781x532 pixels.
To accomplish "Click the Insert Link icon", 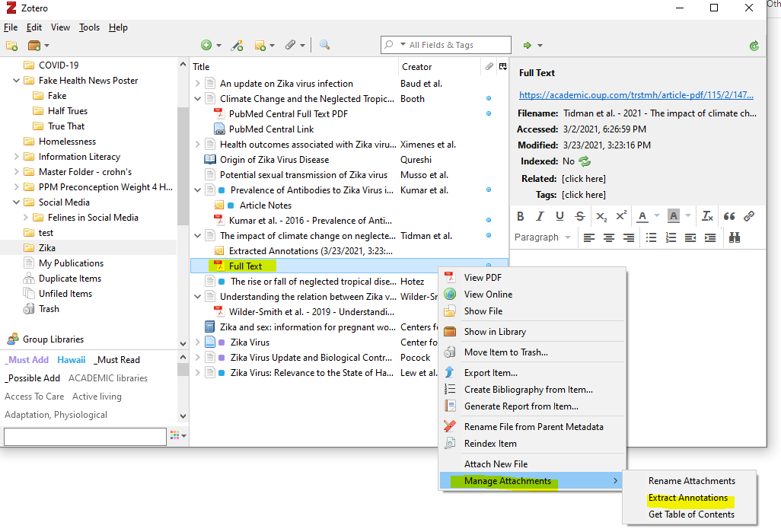I will click(749, 216).
